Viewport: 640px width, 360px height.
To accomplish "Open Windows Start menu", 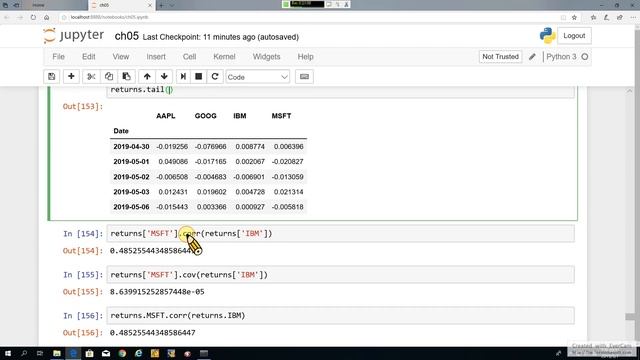I will click(8, 353).
